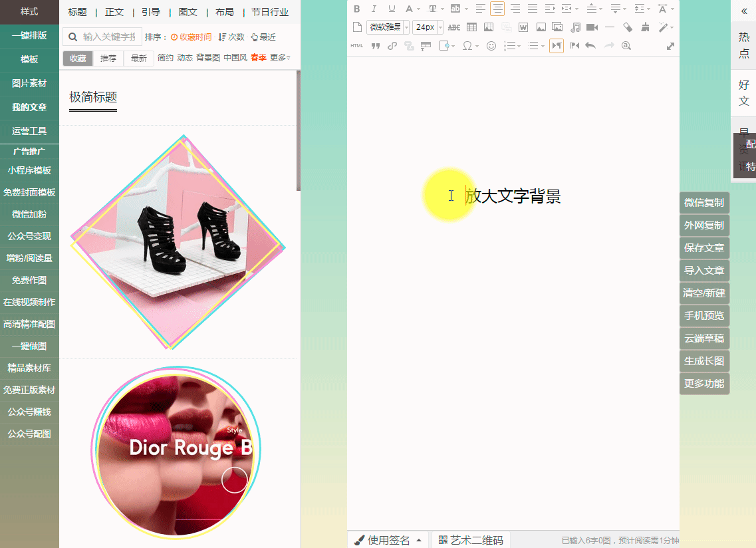Apply strikethrough ABC formatting
This screenshot has width=756, height=548.
[453, 27]
